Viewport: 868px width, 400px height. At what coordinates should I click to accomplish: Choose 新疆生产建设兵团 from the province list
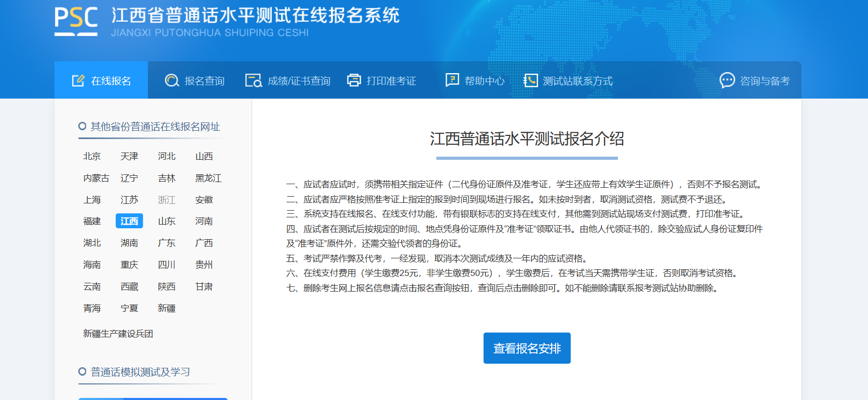click(118, 334)
